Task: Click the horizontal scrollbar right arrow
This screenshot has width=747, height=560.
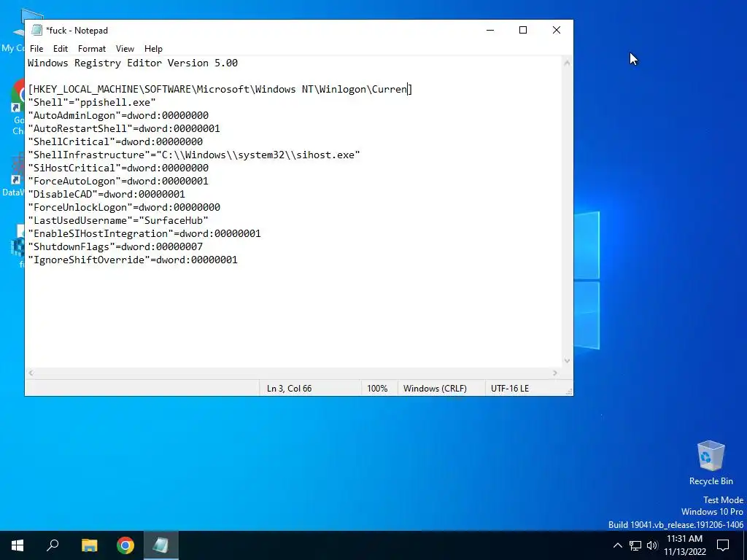Action: pyautogui.click(x=555, y=373)
